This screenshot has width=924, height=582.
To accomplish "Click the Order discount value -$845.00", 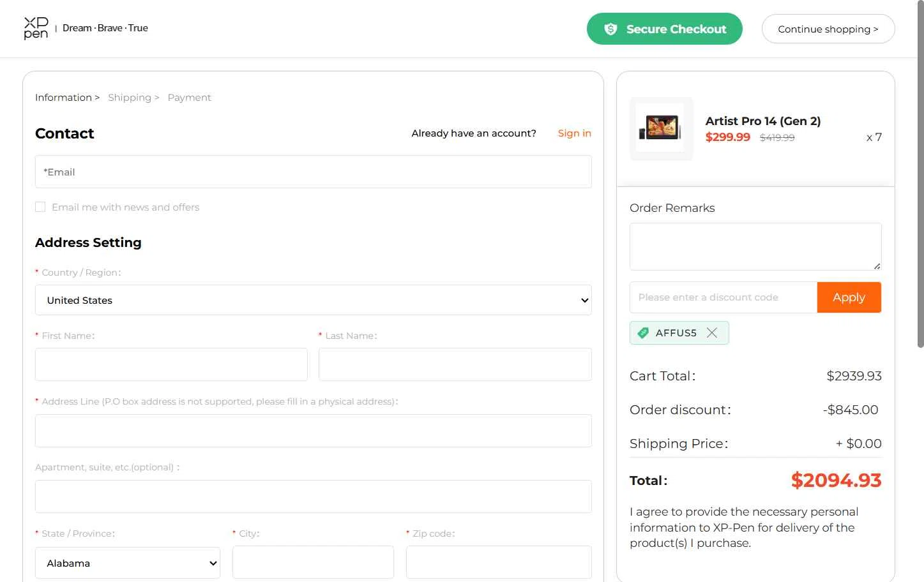I will (851, 410).
